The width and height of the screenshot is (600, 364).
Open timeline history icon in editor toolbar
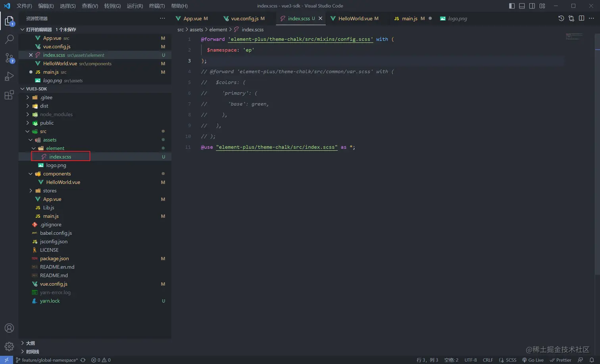tap(561, 18)
